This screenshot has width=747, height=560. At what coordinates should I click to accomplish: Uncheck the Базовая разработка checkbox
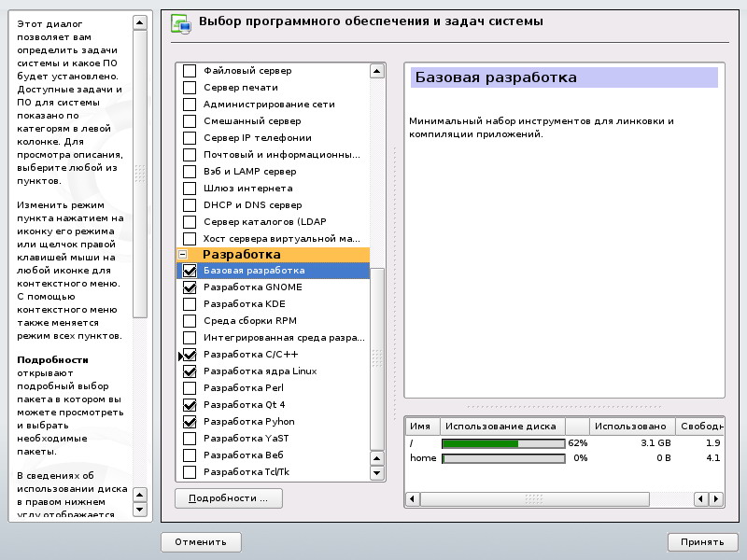(190, 271)
